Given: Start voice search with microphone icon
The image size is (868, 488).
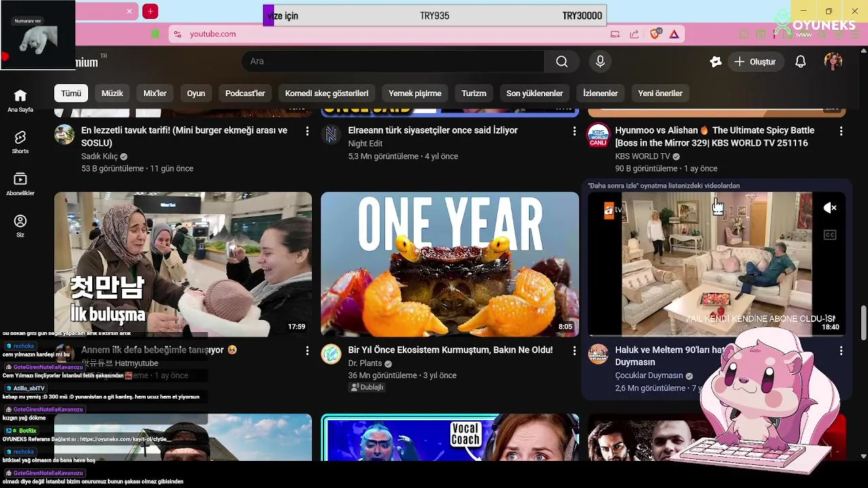Looking at the screenshot, I should (x=600, y=62).
